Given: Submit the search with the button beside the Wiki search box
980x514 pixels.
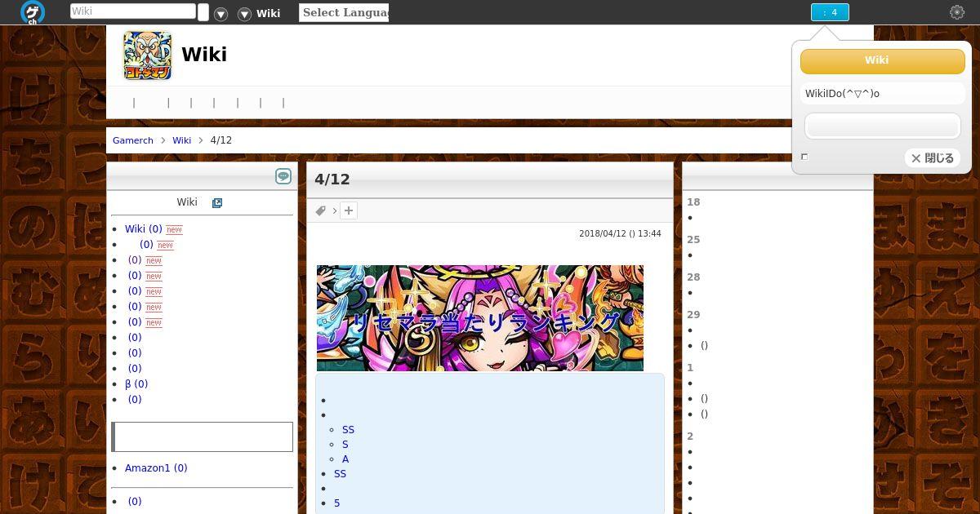Looking at the screenshot, I should pyautogui.click(x=203, y=12).
